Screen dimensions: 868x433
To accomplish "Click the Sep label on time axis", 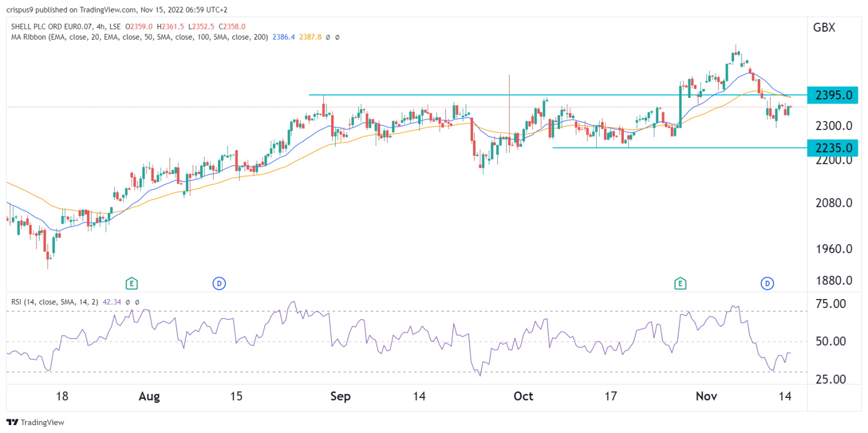I will pyautogui.click(x=341, y=397).
